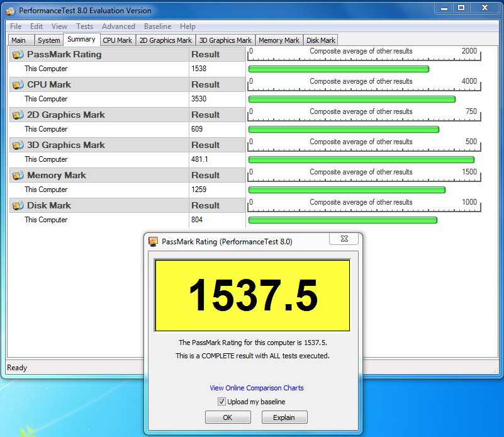Maximize the PerformanceTest window
504x437 pixels.
(x=461, y=8)
